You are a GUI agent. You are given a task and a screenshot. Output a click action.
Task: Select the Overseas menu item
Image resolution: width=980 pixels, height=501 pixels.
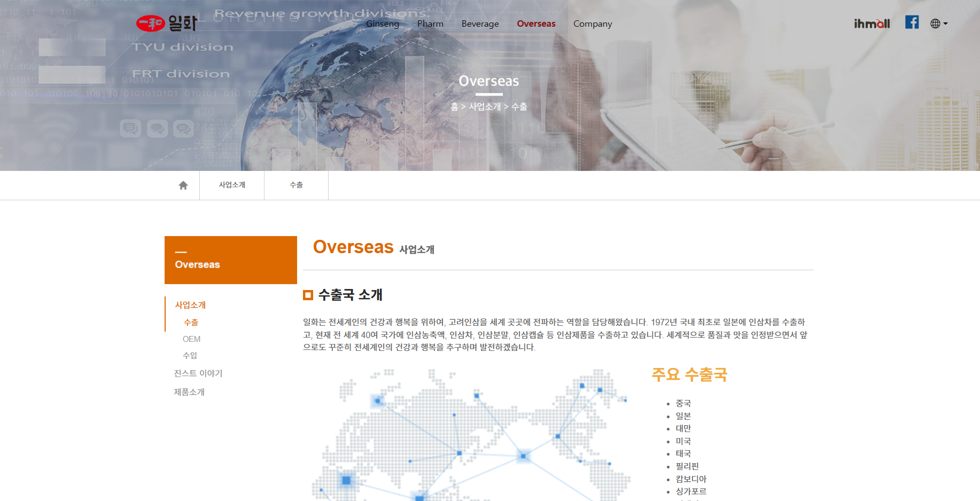click(536, 24)
